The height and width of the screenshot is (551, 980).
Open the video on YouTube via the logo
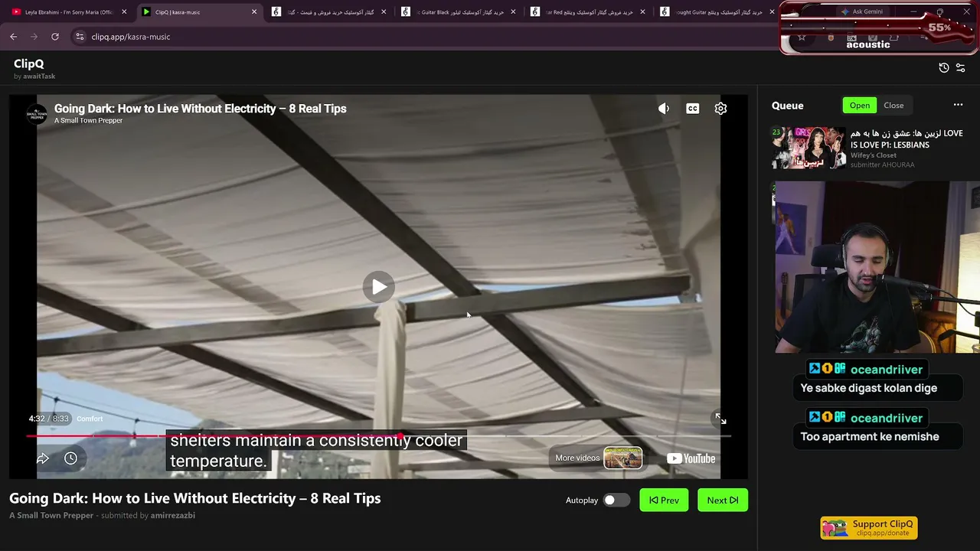(691, 458)
